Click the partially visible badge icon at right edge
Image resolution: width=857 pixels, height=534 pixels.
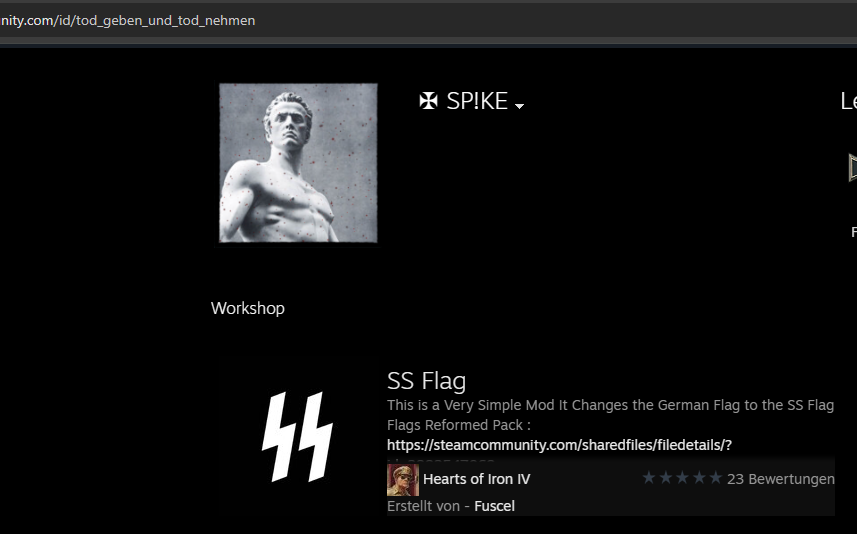click(852, 167)
